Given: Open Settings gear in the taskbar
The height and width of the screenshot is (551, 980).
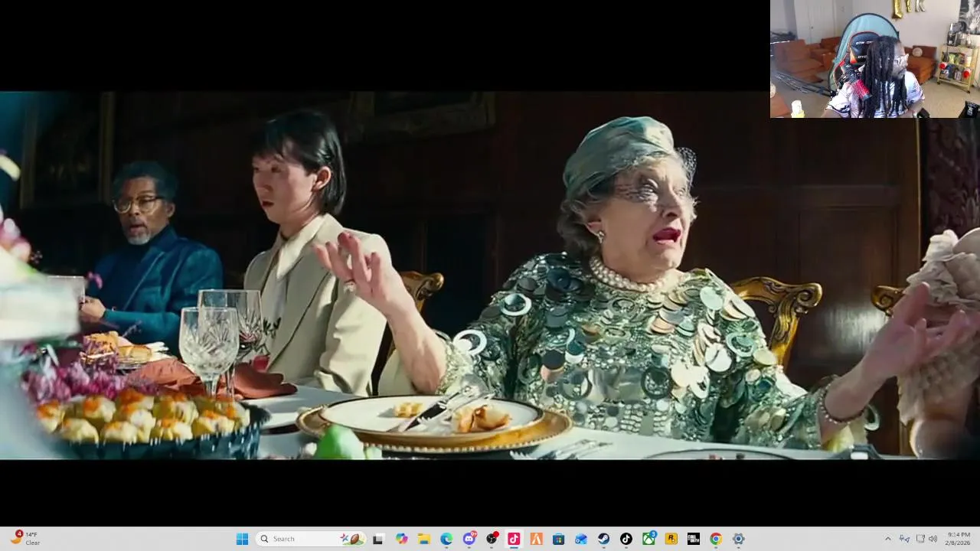Looking at the screenshot, I should [739, 539].
